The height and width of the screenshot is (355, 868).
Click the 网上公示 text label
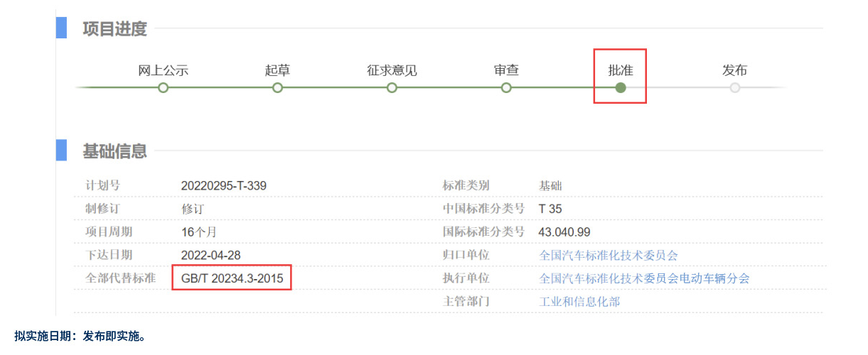(163, 70)
